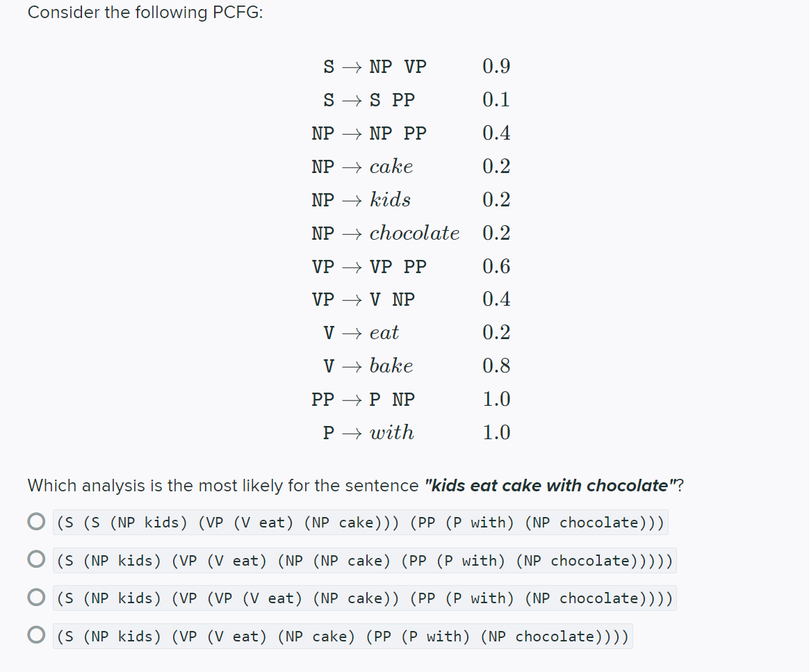This screenshot has height=672, width=809.
Task: Click the answer with VP PP attachment
Action: point(363,598)
